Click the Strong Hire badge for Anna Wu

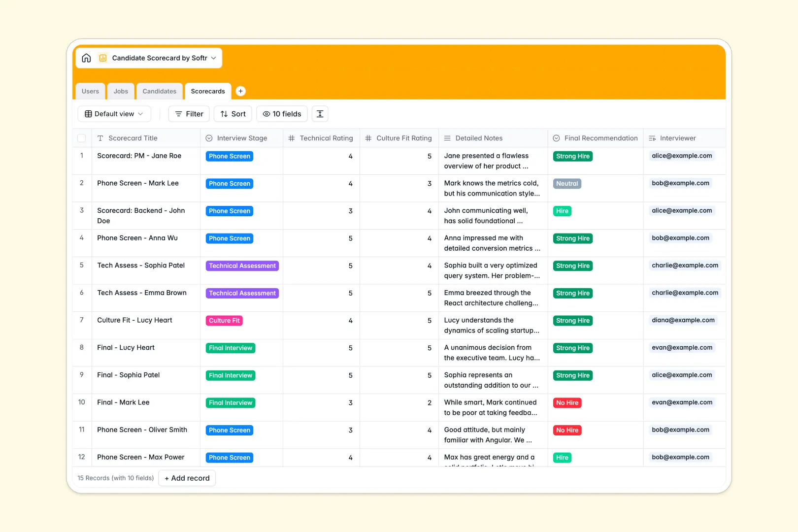tap(572, 238)
